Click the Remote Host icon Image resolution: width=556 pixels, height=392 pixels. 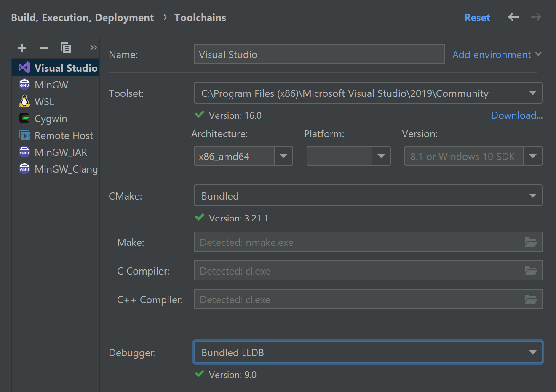(x=24, y=135)
